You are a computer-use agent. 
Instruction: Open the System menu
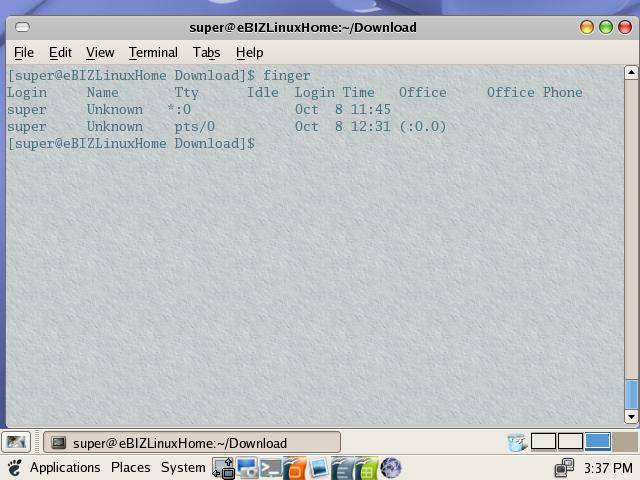[x=183, y=467]
